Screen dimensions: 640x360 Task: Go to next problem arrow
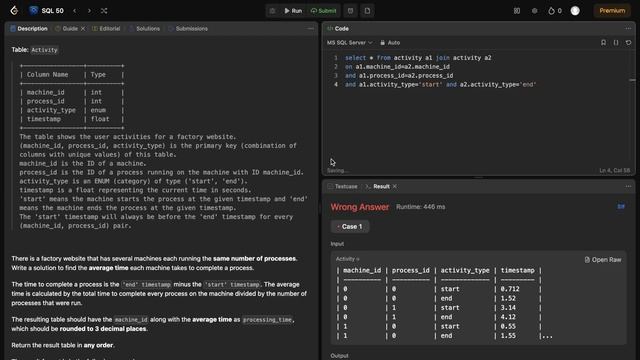tap(89, 11)
